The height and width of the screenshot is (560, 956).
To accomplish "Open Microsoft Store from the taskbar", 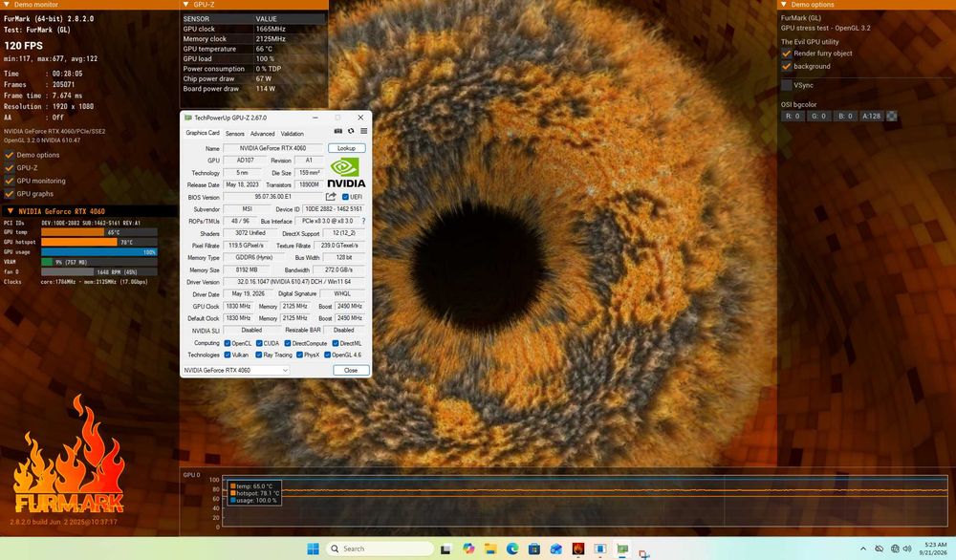I will (x=534, y=549).
